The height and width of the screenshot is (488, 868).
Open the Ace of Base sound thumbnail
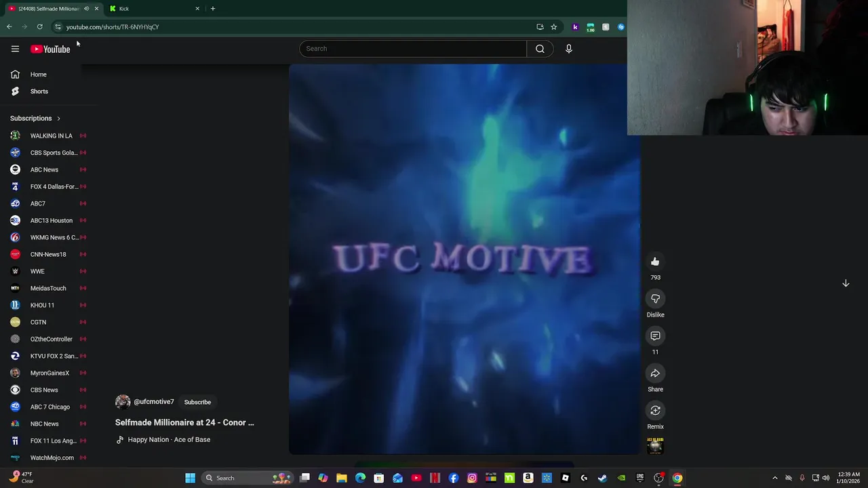click(655, 445)
